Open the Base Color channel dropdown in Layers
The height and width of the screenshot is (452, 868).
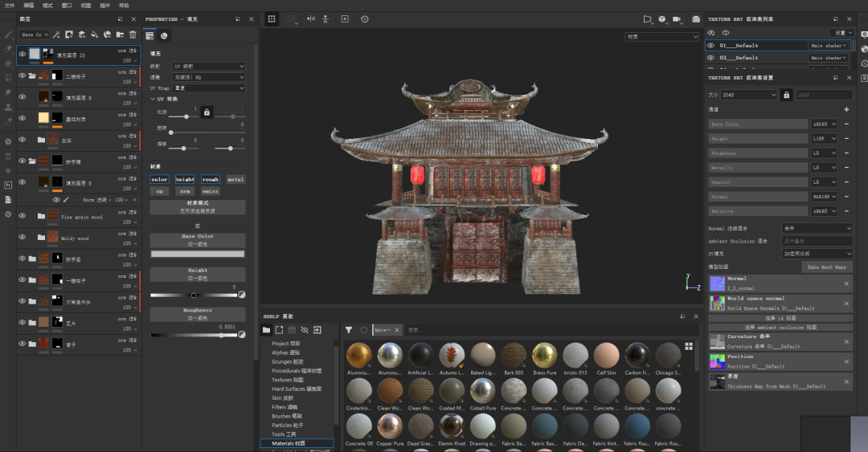click(35, 35)
